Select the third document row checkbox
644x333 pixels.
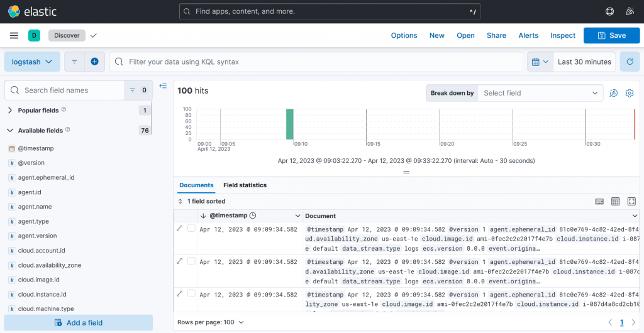pyautogui.click(x=191, y=293)
